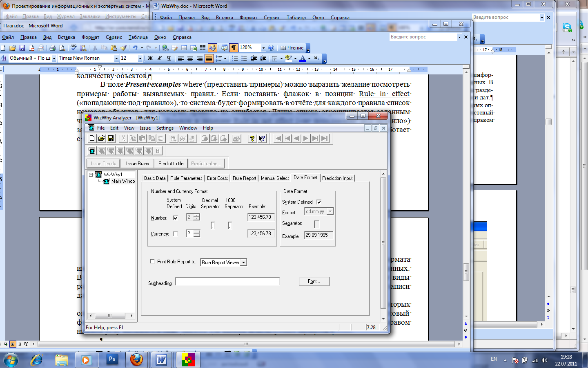Click the Save icon in План.doc Word toolbar
Viewport: 588px width, 368px height.
tap(22, 48)
